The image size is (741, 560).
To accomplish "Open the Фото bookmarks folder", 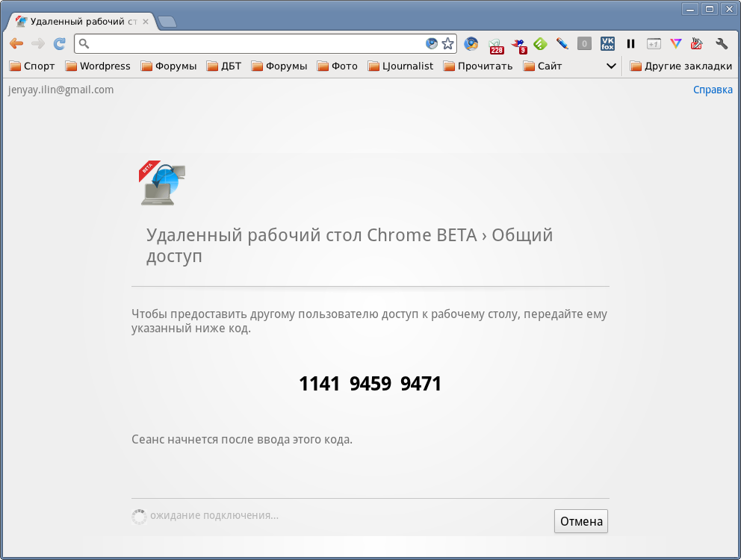I will pyautogui.click(x=338, y=66).
